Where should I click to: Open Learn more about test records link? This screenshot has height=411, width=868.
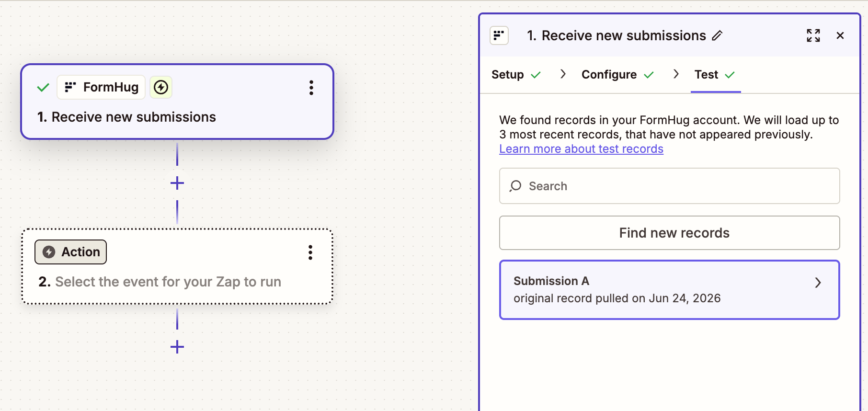(x=581, y=149)
